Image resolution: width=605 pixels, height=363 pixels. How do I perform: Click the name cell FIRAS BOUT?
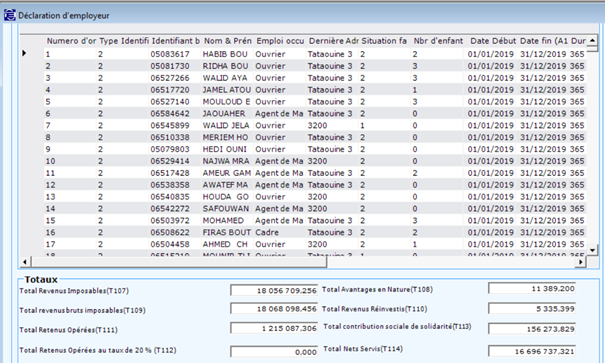coord(226,233)
